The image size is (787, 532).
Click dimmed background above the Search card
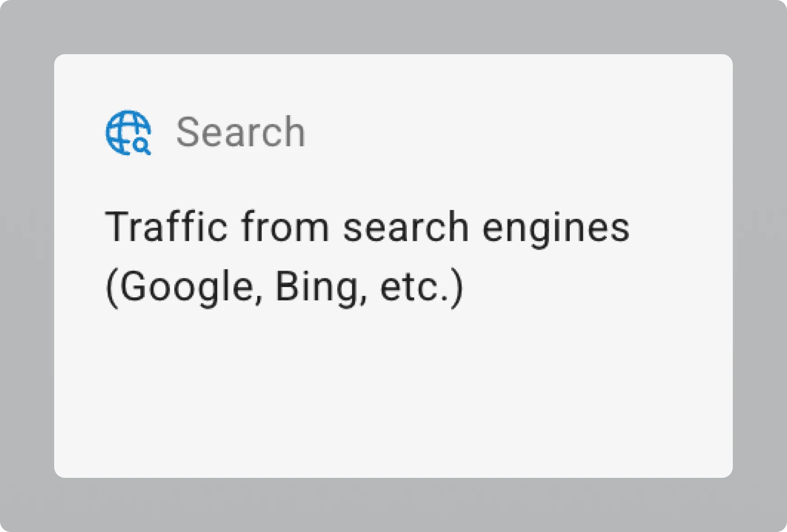tap(393, 26)
